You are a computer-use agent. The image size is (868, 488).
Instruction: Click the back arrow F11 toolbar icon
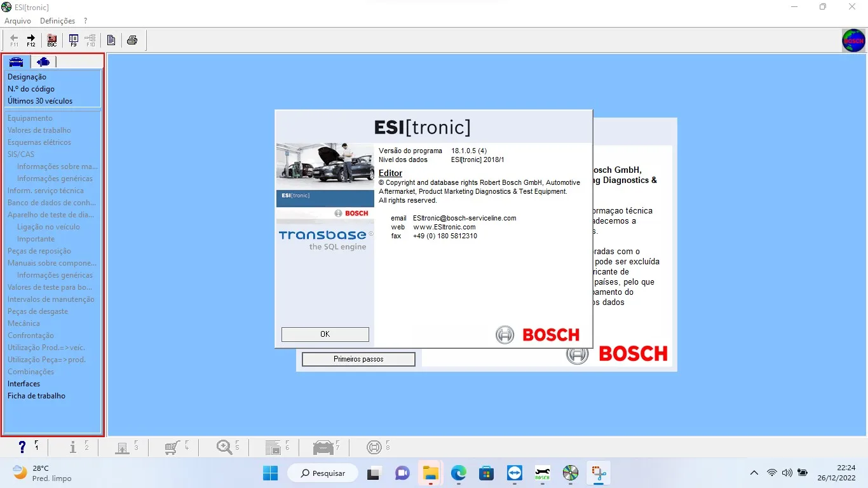click(14, 41)
